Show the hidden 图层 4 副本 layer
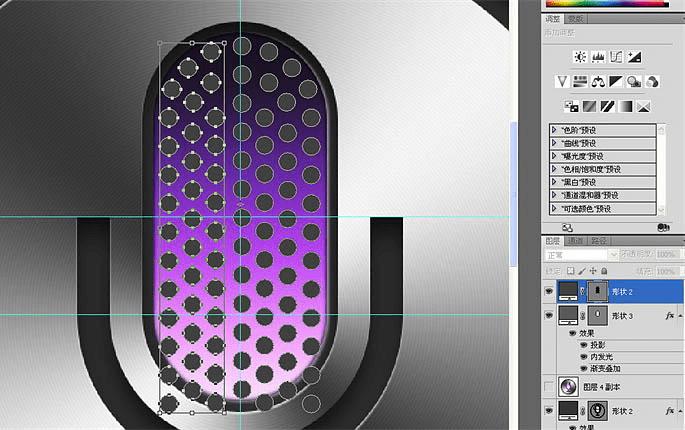The height and width of the screenshot is (430, 685). point(549,387)
